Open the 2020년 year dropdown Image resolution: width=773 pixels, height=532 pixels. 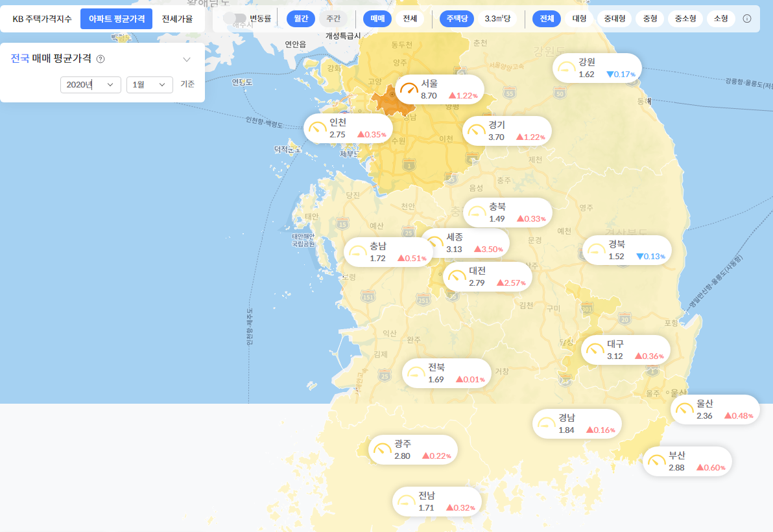click(91, 85)
